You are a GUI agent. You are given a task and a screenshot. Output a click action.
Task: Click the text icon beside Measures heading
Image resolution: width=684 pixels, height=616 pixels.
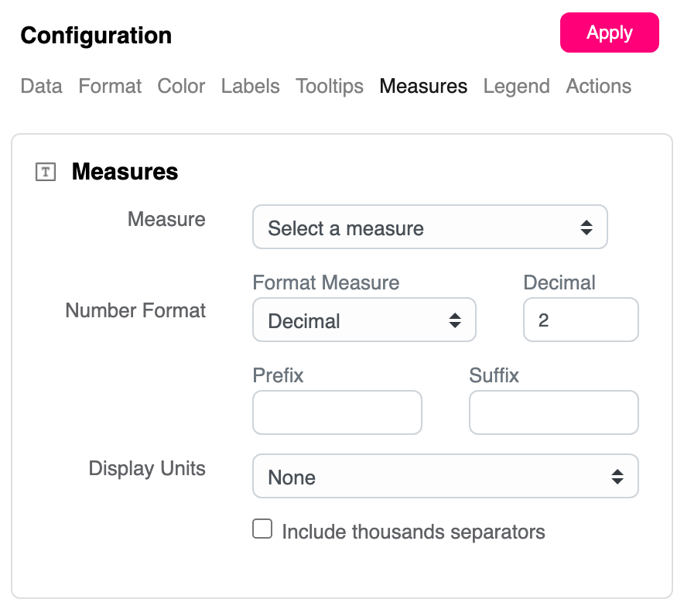point(46,172)
